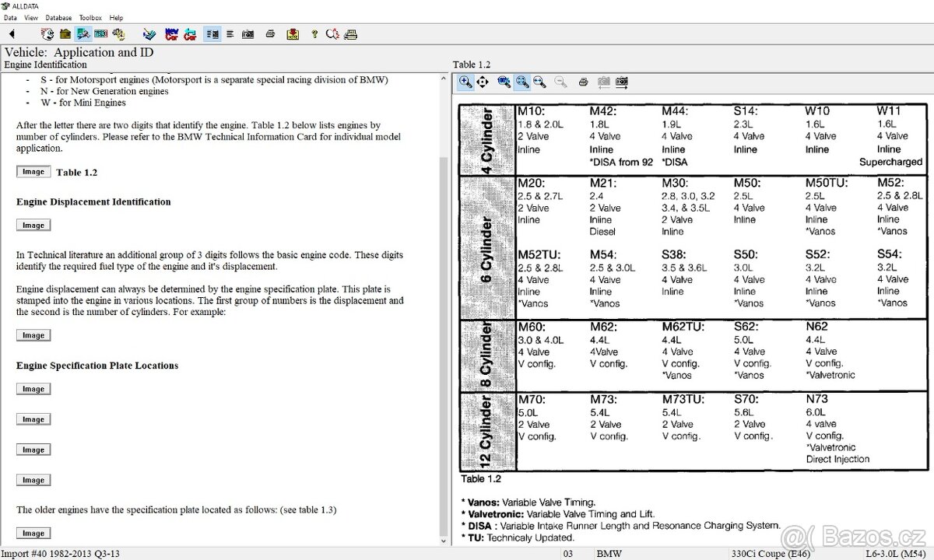Toggle the zoom-in tool in image viewer

464,82
